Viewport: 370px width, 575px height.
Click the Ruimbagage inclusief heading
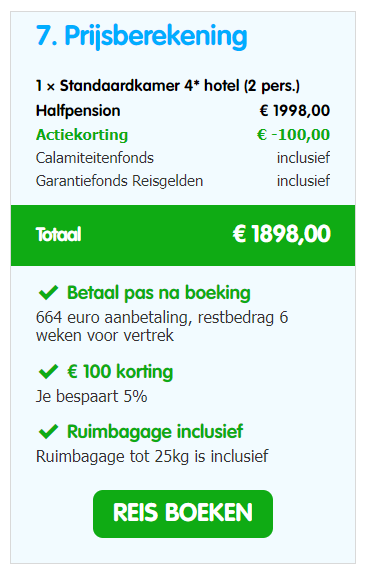click(x=155, y=432)
